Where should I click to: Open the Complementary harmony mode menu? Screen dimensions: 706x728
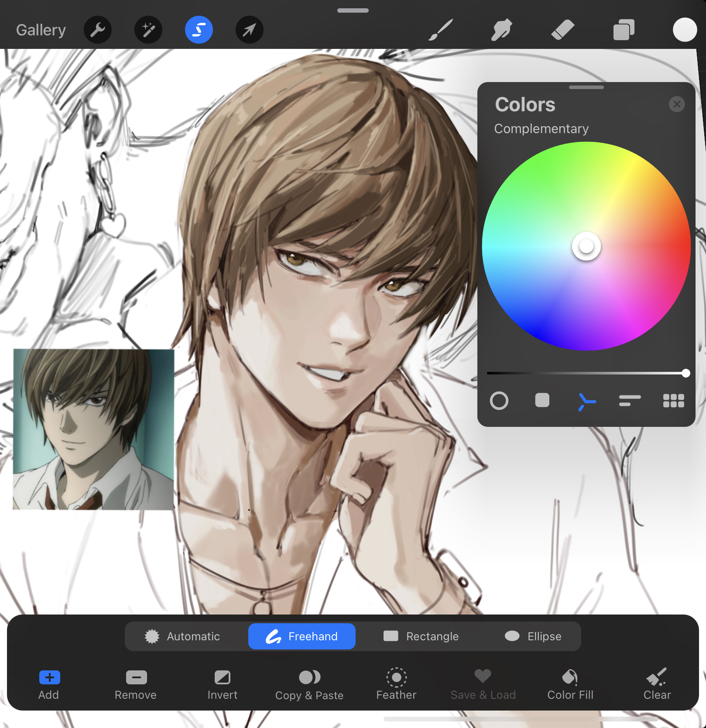click(x=541, y=129)
